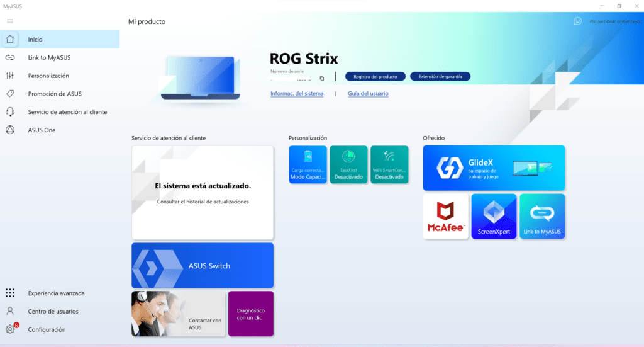Open Experiencia avanzada sidebar label
Screen dimensions: 644x347
point(56,293)
